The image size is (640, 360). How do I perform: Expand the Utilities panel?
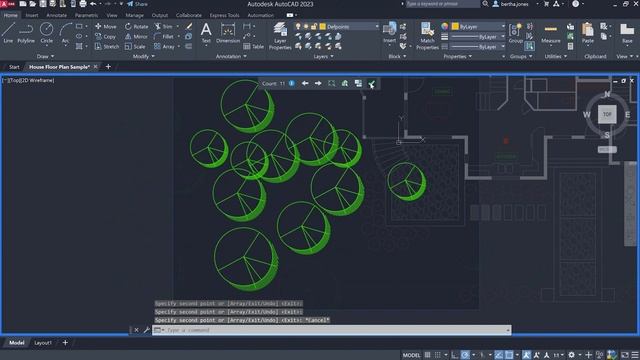click(x=556, y=56)
